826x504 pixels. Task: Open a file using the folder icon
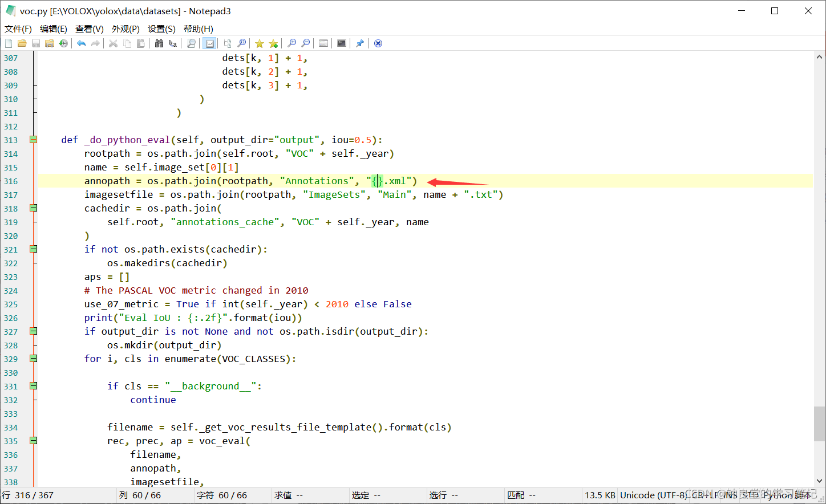pos(22,43)
